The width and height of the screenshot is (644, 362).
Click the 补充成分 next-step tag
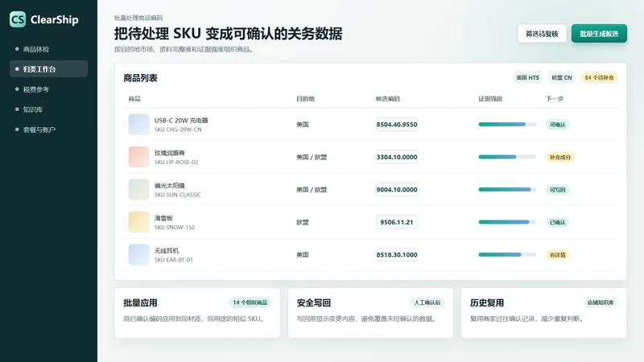(x=560, y=157)
